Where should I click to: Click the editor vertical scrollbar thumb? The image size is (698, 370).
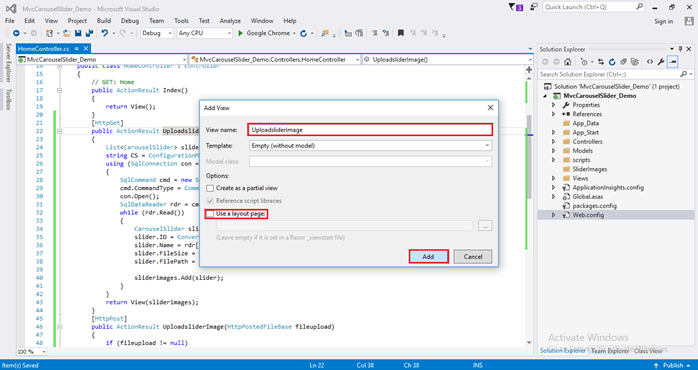(529, 156)
